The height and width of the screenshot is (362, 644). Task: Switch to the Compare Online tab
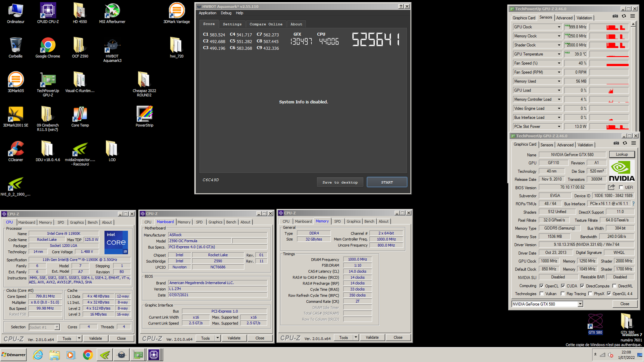266,24
